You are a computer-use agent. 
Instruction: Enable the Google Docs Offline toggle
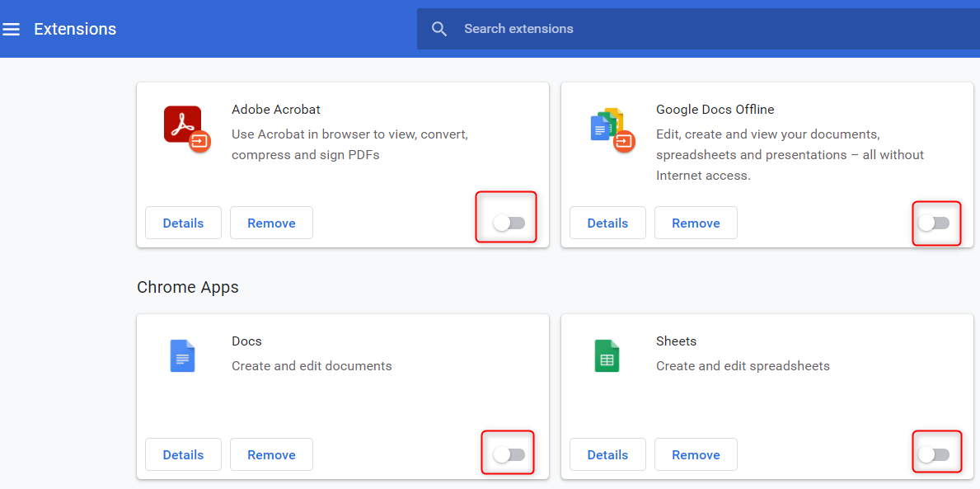(934, 223)
